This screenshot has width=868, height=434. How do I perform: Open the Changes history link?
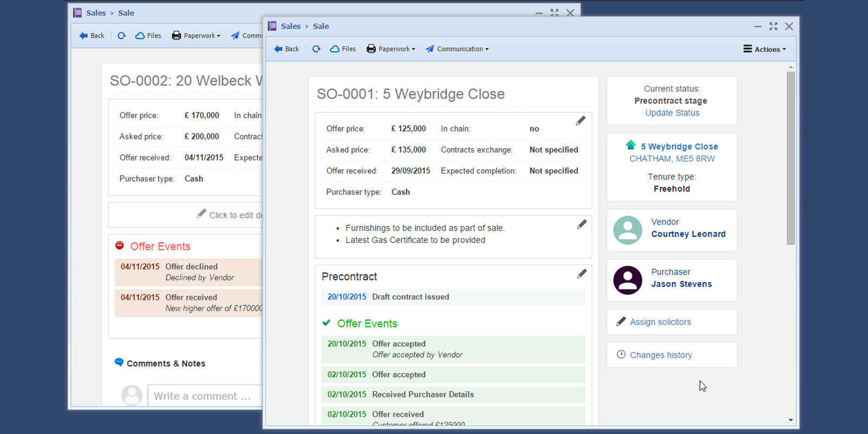(661, 355)
